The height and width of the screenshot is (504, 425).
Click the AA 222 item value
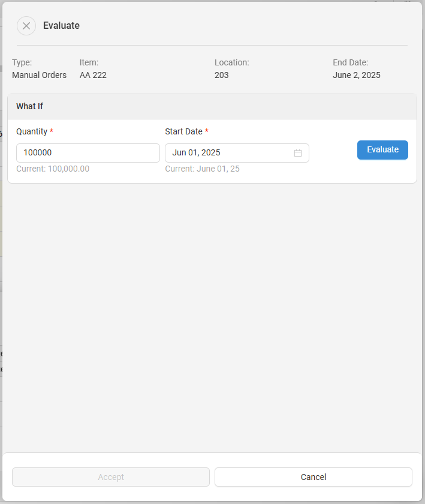(93, 75)
